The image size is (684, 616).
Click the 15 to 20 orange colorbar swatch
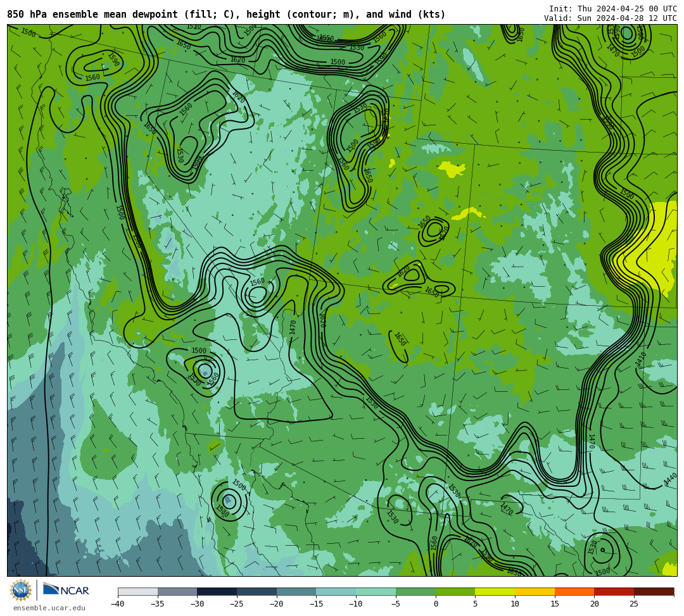click(574, 591)
